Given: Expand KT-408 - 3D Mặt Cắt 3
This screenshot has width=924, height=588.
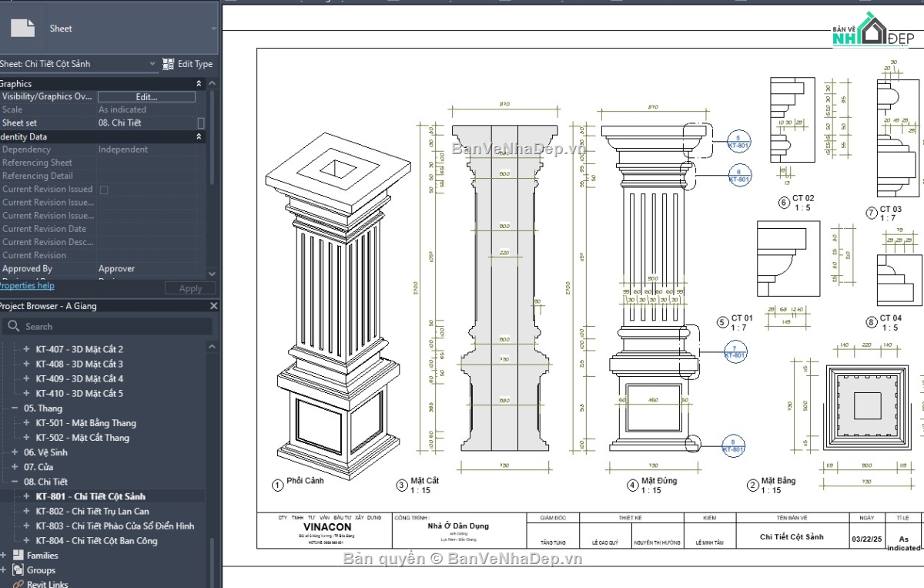Looking at the screenshot, I should click(x=27, y=364).
